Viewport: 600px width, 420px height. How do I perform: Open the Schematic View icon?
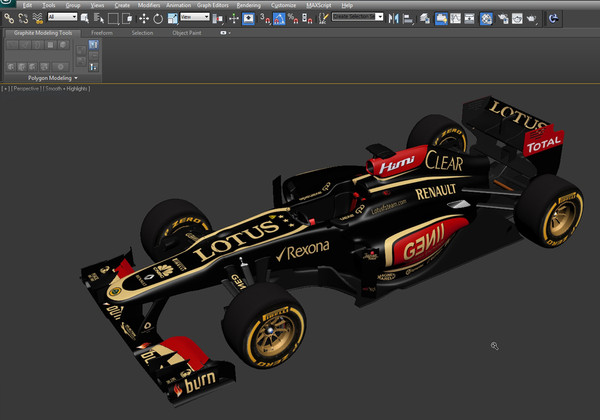click(x=470, y=18)
